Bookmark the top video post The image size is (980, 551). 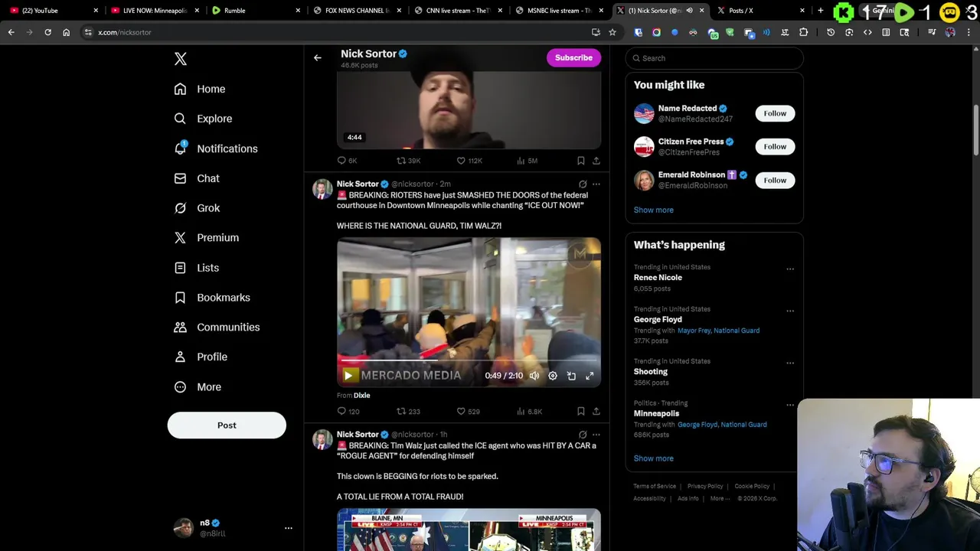580,161
